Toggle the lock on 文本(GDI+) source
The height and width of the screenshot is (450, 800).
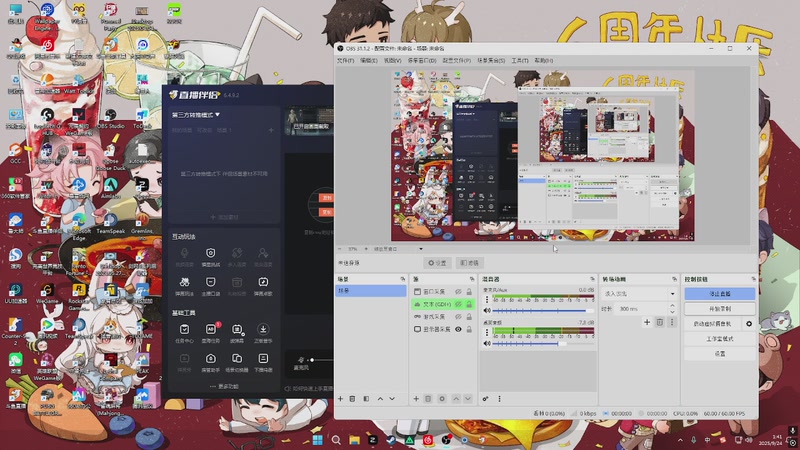[469, 304]
